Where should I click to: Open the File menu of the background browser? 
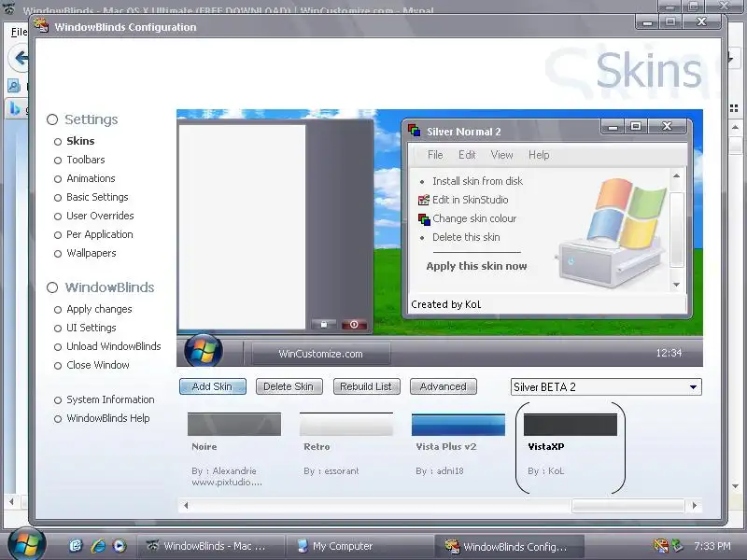[19, 32]
